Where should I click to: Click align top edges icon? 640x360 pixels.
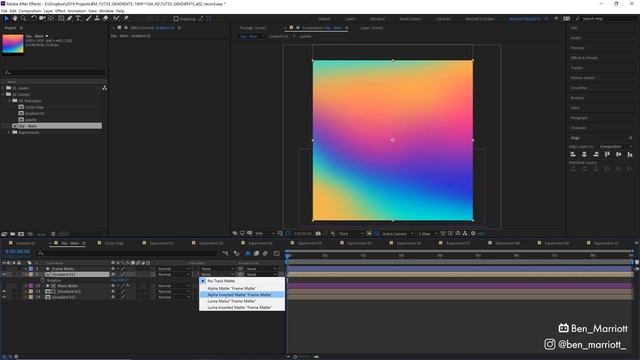point(607,154)
